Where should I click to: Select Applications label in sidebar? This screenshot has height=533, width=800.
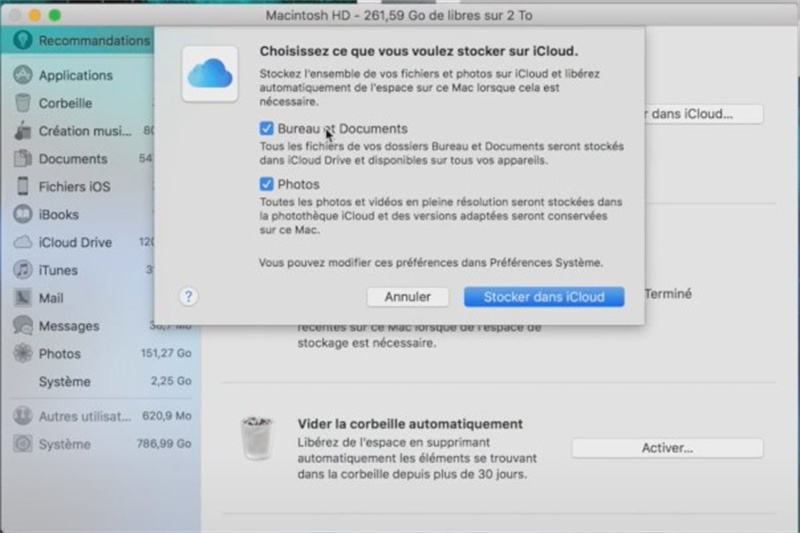[x=76, y=75]
